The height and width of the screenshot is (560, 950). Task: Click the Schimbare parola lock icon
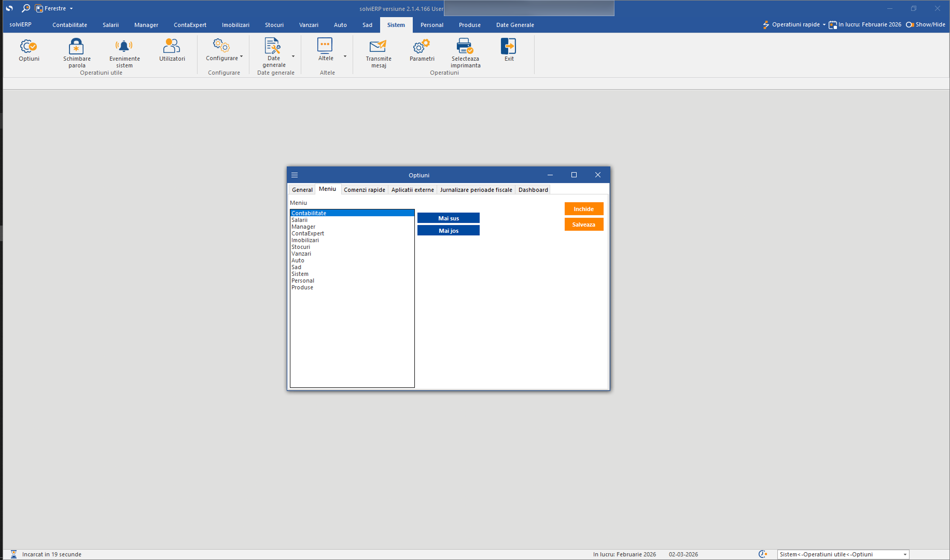76,47
